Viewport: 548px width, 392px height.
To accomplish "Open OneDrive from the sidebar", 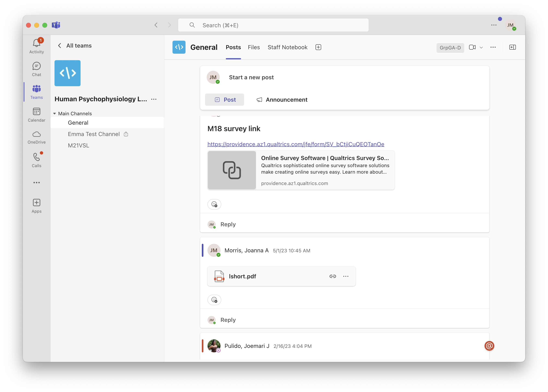I will click(36, 138).
